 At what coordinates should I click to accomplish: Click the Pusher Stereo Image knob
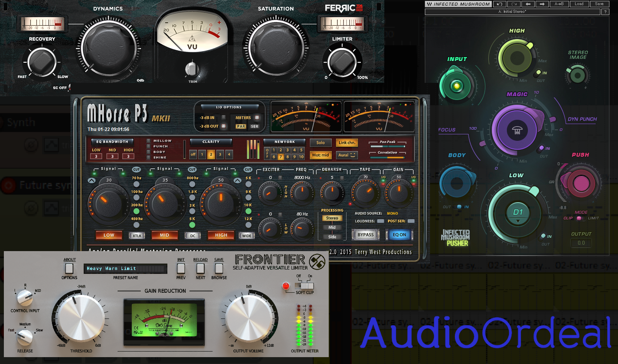click(578, 76)
